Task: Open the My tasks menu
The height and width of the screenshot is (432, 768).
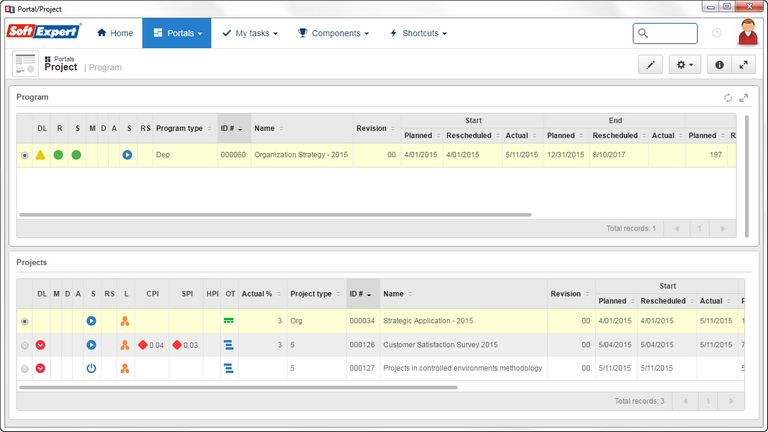Action: tap(250, 33)
